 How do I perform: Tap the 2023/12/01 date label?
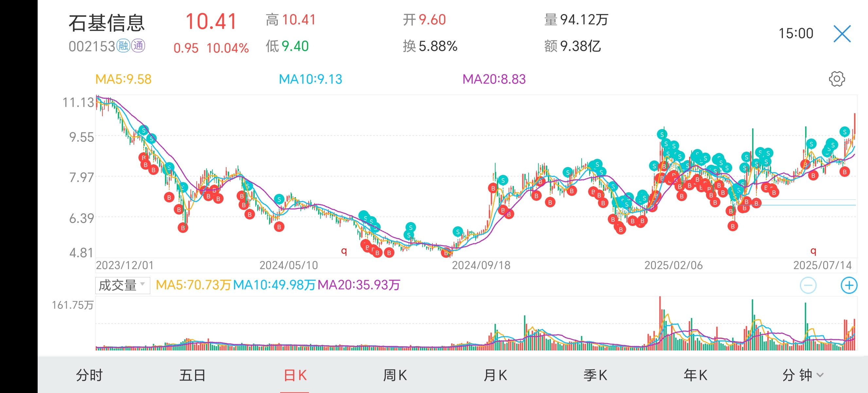point(125,265)
